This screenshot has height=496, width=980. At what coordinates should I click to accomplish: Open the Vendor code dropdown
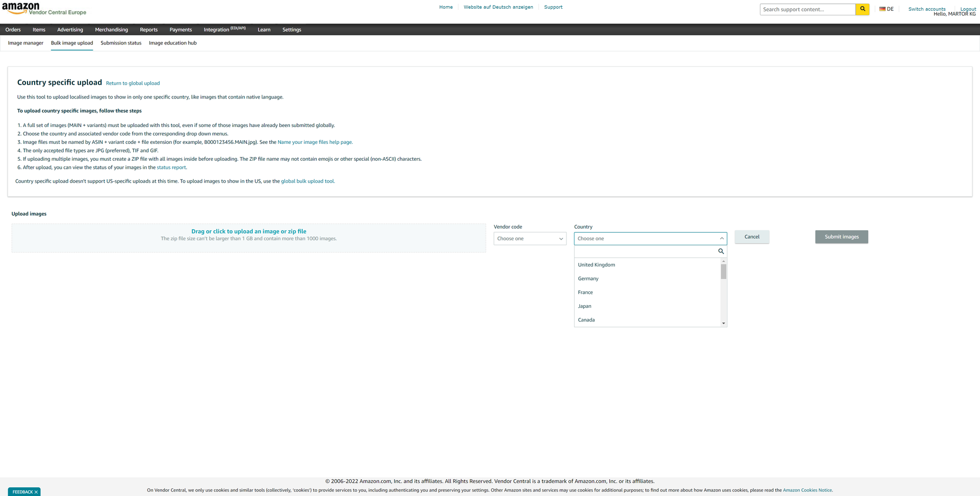(x=530, y=238)
